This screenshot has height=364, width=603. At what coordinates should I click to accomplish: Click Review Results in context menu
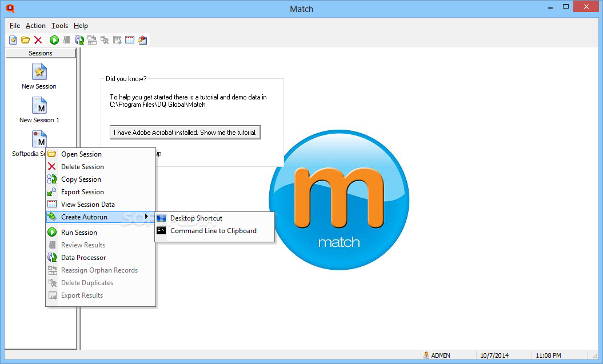(101, 245)
